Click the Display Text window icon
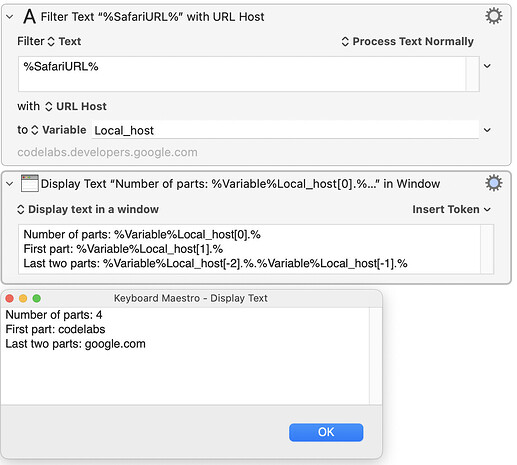The width and height of the screenshot is (517, 465). [x=30, y=183]
